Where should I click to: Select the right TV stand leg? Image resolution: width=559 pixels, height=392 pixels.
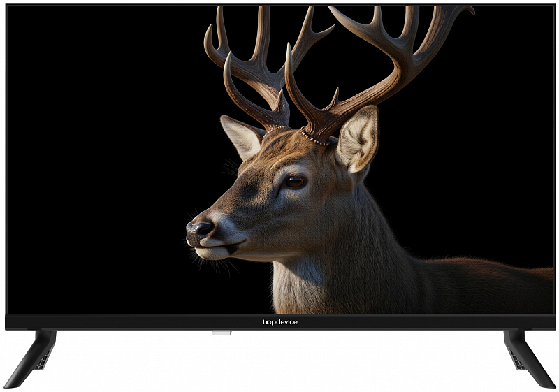[x=528, y=356]
